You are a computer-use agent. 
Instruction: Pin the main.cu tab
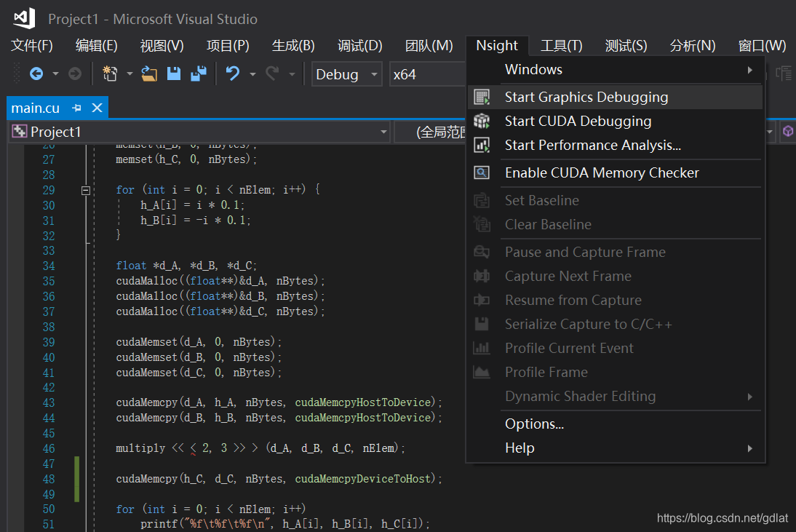[x=76, y=108]
